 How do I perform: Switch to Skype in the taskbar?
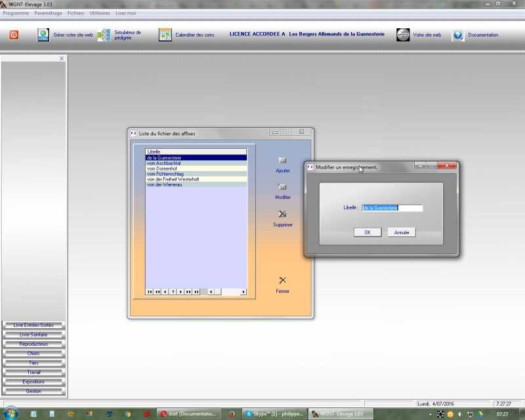273,414
